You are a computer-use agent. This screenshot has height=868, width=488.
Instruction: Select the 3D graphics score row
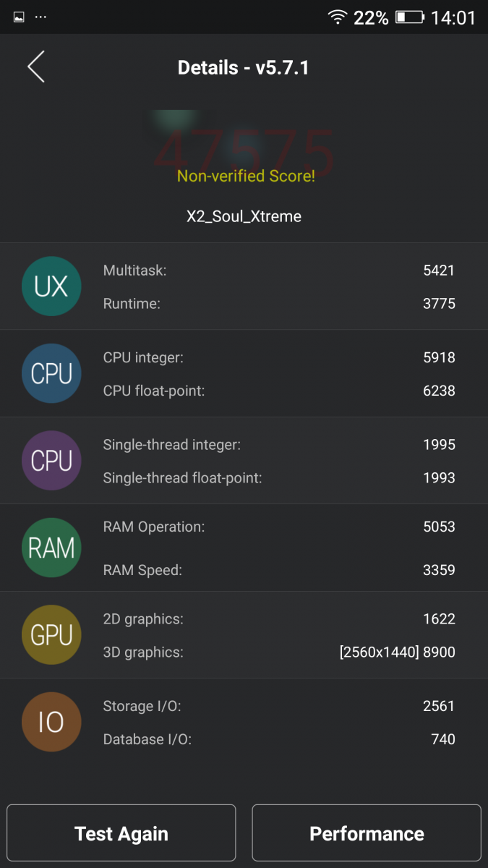click(x=279, y=652)
